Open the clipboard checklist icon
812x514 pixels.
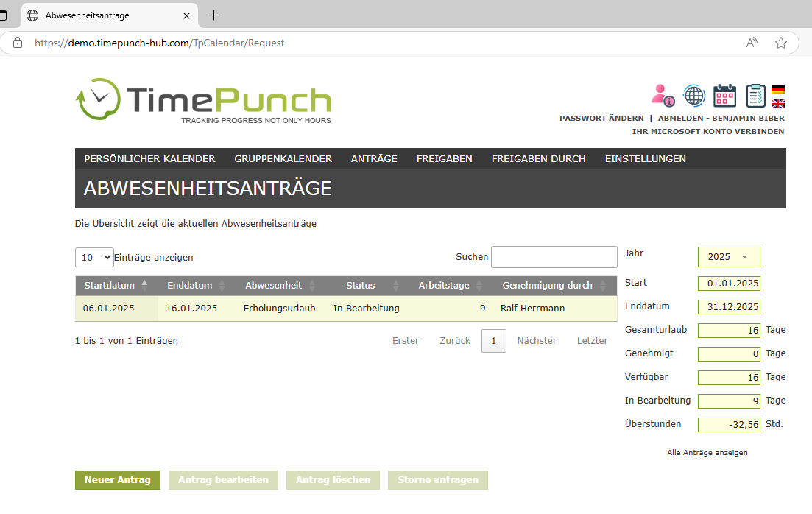(755, 95)
